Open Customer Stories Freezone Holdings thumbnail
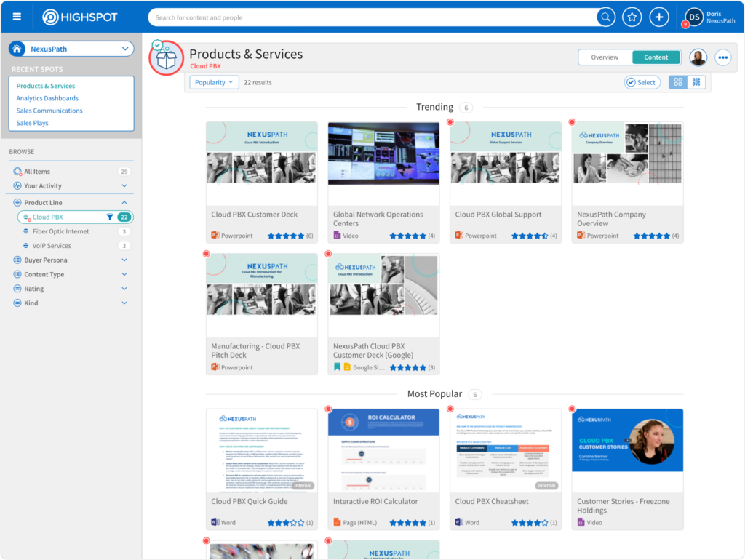 click(627, 450)
